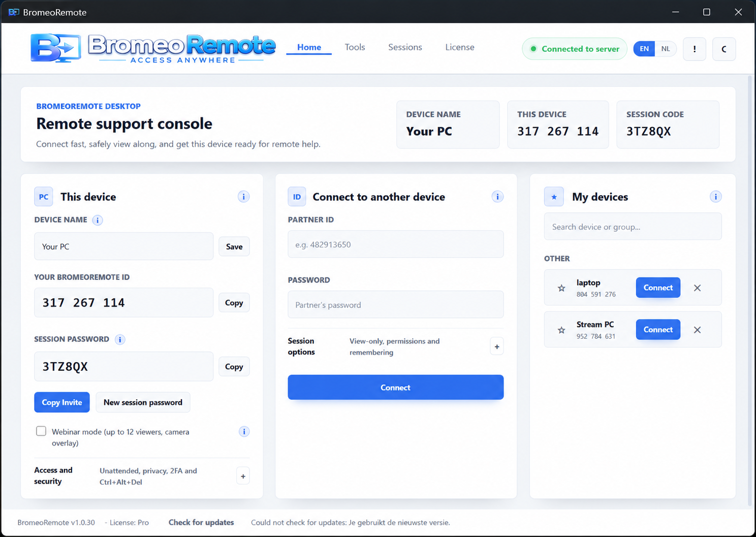Minimize the BromeoRemote window
The height and width of the screenshot is (537, 756).
pyautogui.click(x=675, y=12)
